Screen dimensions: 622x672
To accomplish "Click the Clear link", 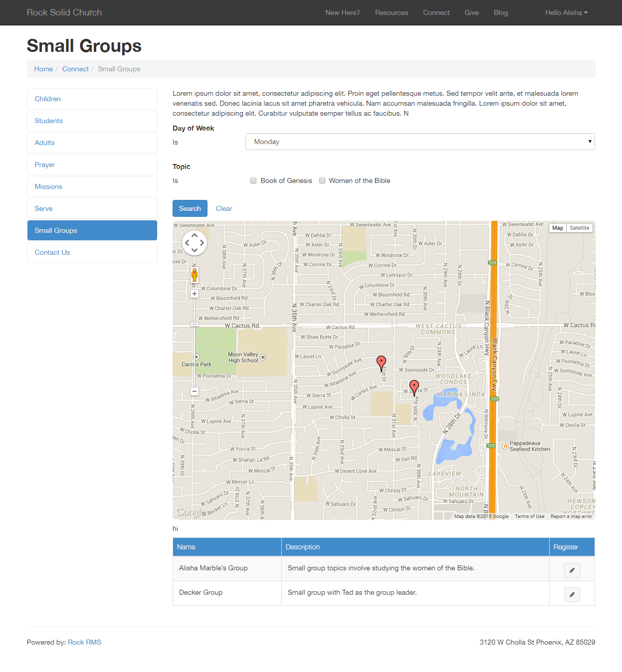I will pos(224,208).
